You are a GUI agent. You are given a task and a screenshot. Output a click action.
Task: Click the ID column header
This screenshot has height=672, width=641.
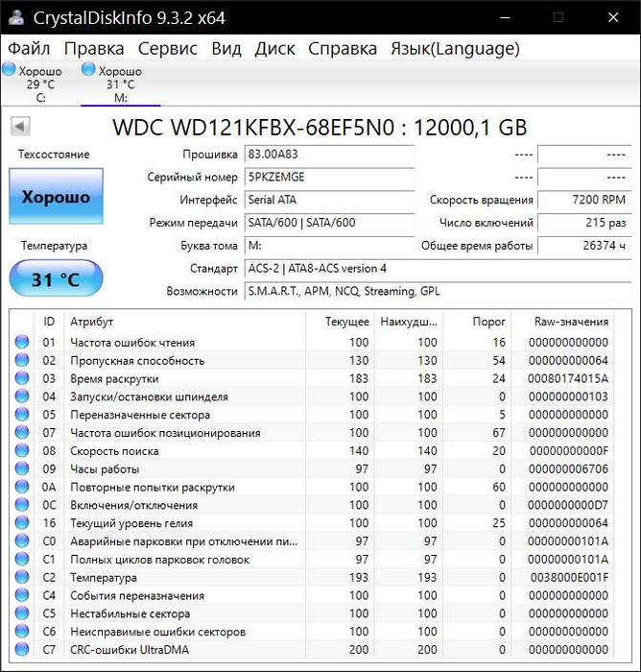(49, 322)
